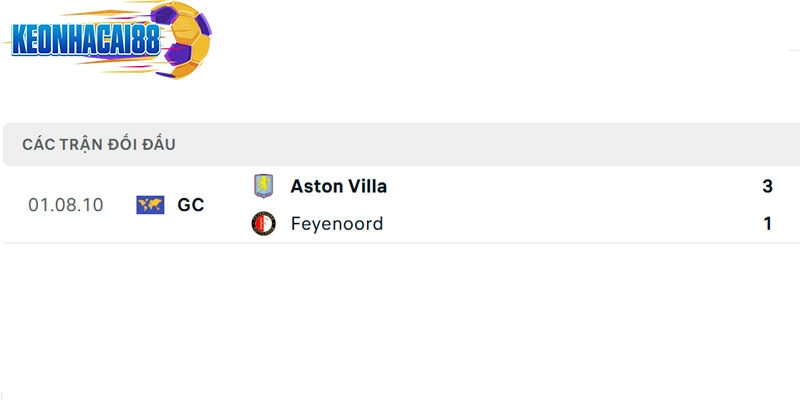This screenshot has height=400, width=800.
Task: Click the match date 01.08.10
Action: coord(65,205)
